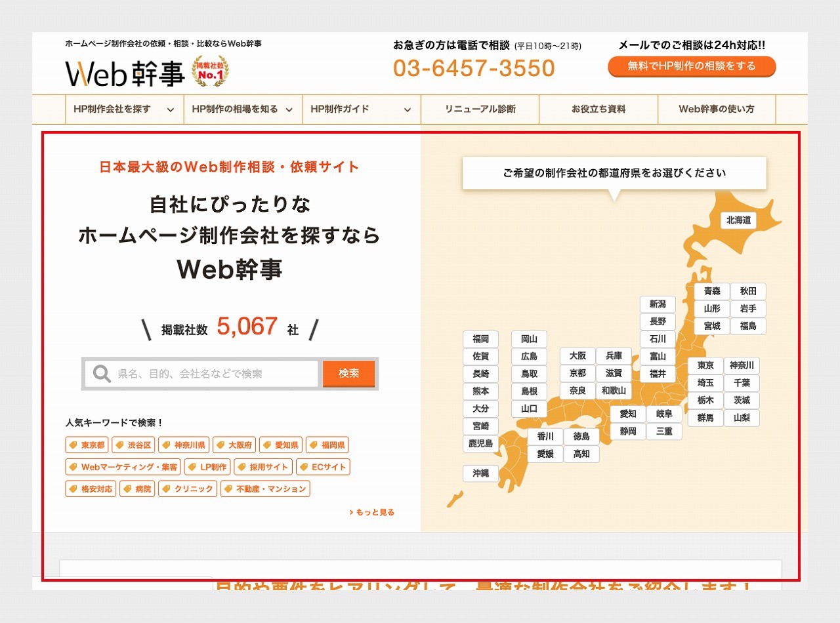This screenshot has width=840, height=623.
Task: Choose 宮城 on the map
Action: click(712, 326)
